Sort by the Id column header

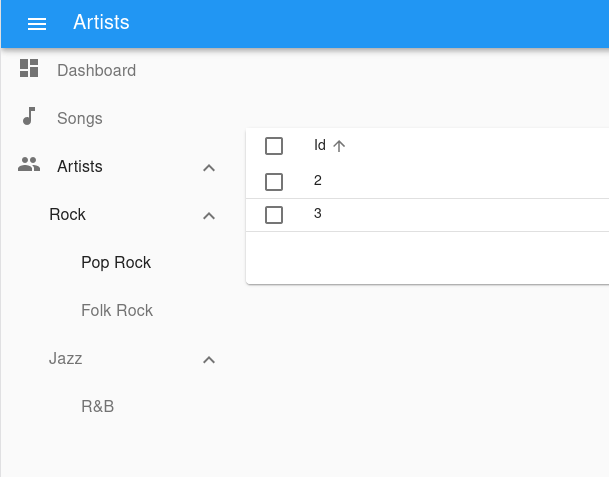tap(320, 146)
